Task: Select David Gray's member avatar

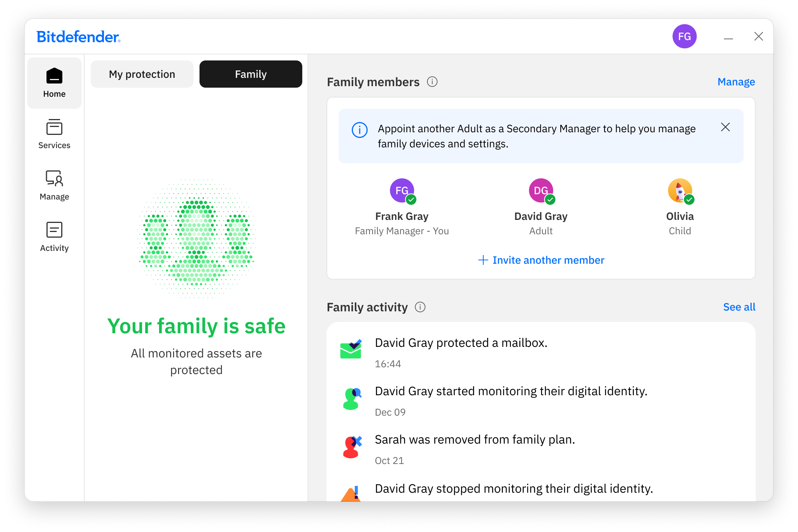Action: [541, 190]
